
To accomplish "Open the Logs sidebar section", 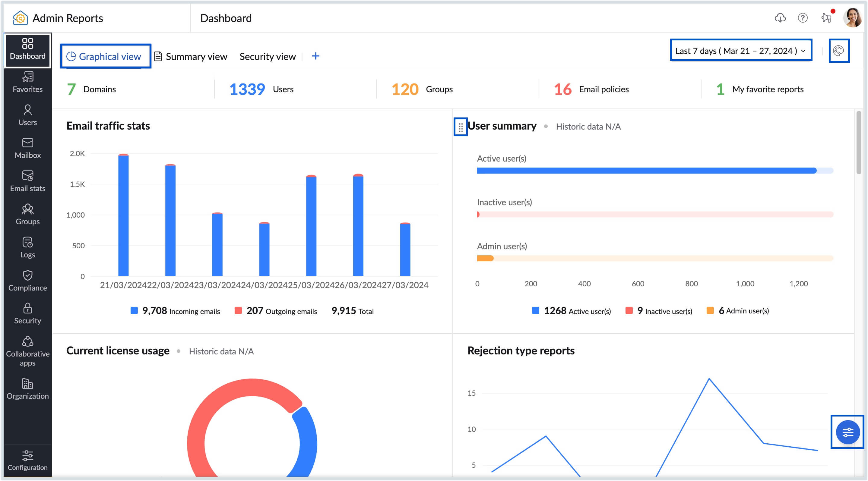I will 28,248.
